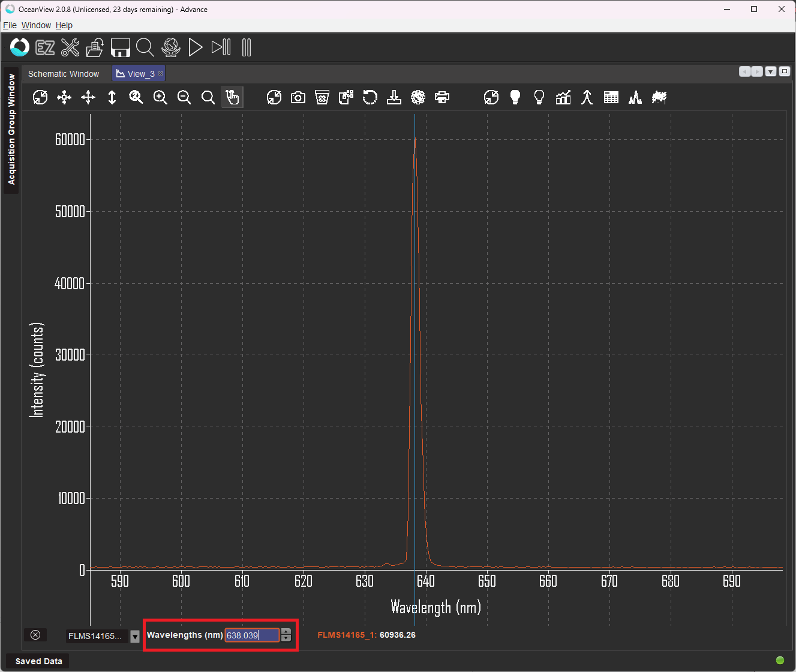The width and height of the screenshot is (796, 672).
Task: Click the EZ quick-setup icon
Action: (45, 47)
